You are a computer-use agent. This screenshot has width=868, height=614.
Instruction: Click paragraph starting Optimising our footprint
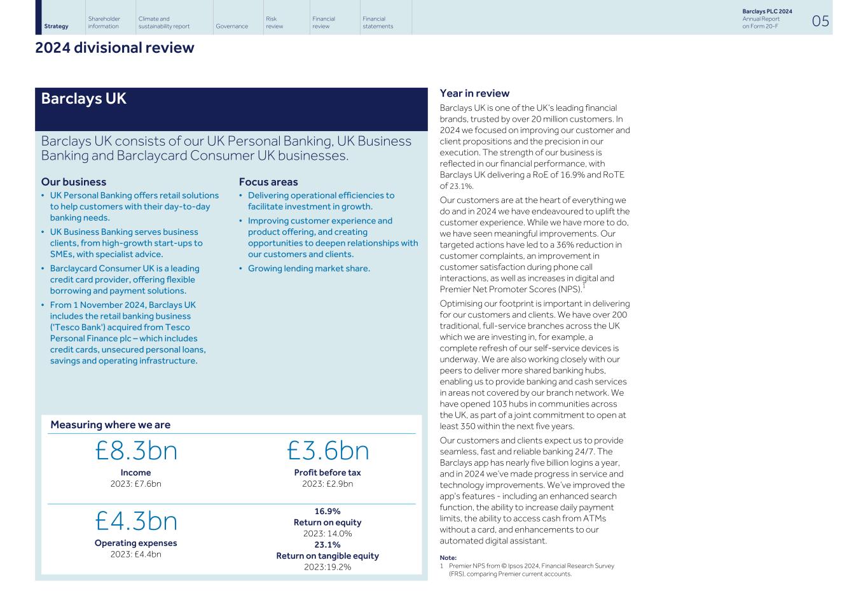535,365
